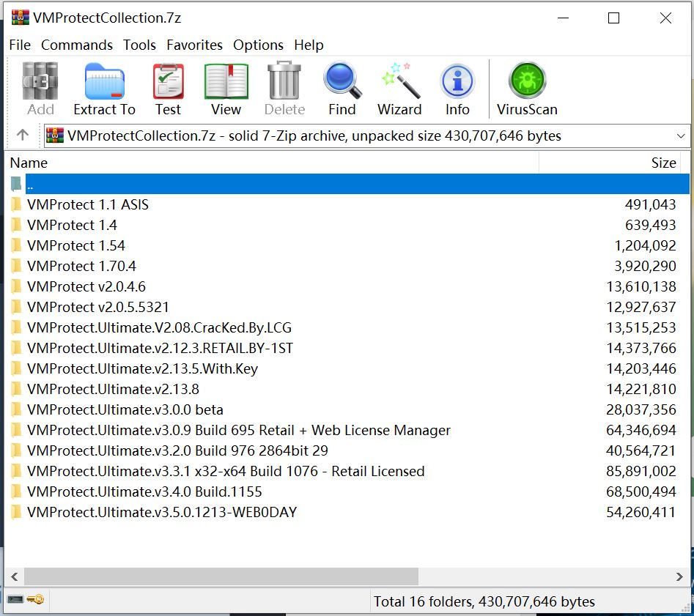Minimize the WinRAR window
694x616 pixels.
pyautogui.click(x=563, y=18)
